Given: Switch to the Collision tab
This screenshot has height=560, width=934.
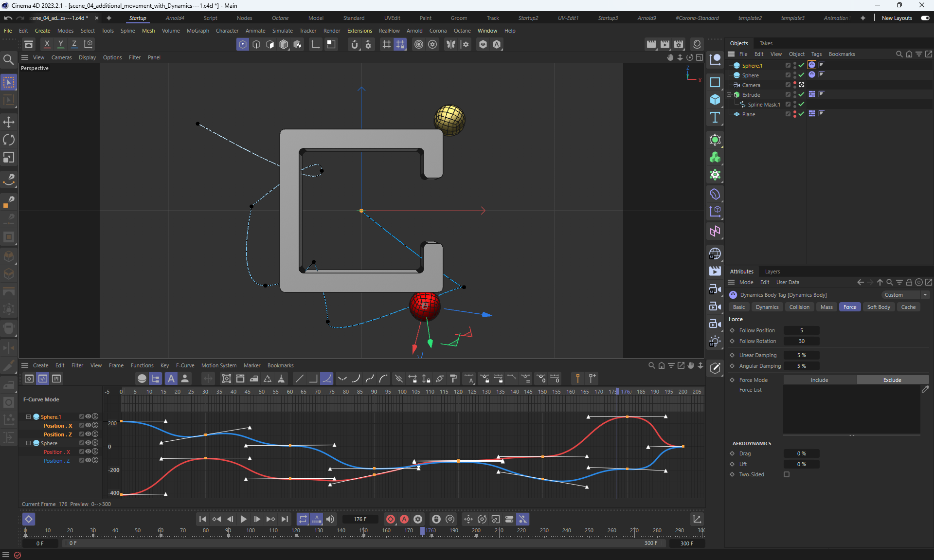Looking at the screenshot, I should pyautogui.click(x=799, y=307).
